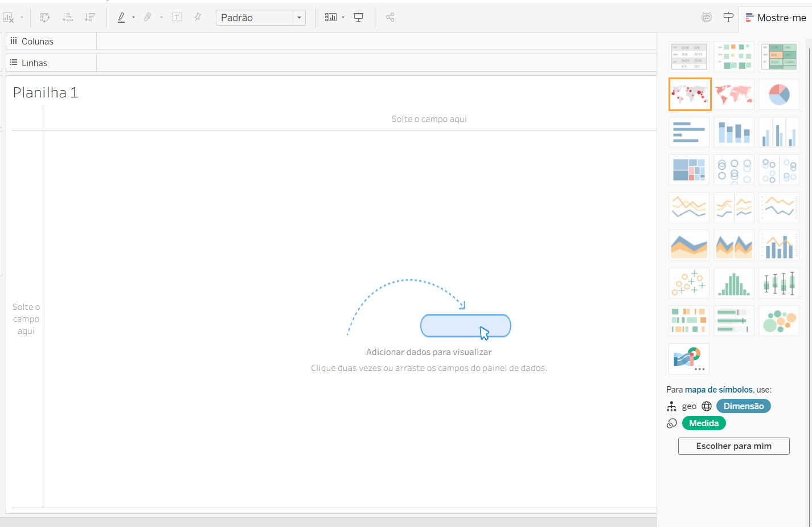Click the Colunas shelf label
Screen dimensions: 812x527
(x=37, y=42)
